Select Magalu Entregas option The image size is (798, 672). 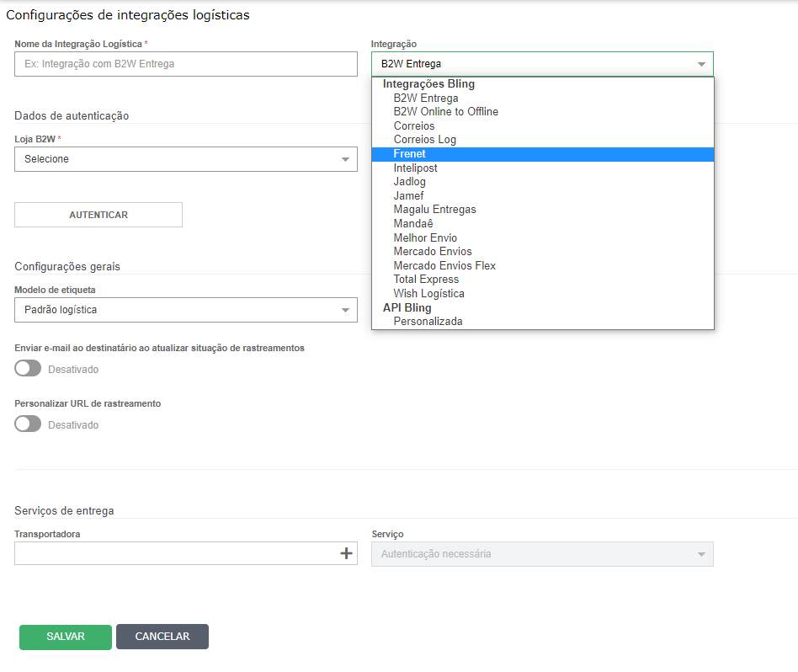(434, 209)
